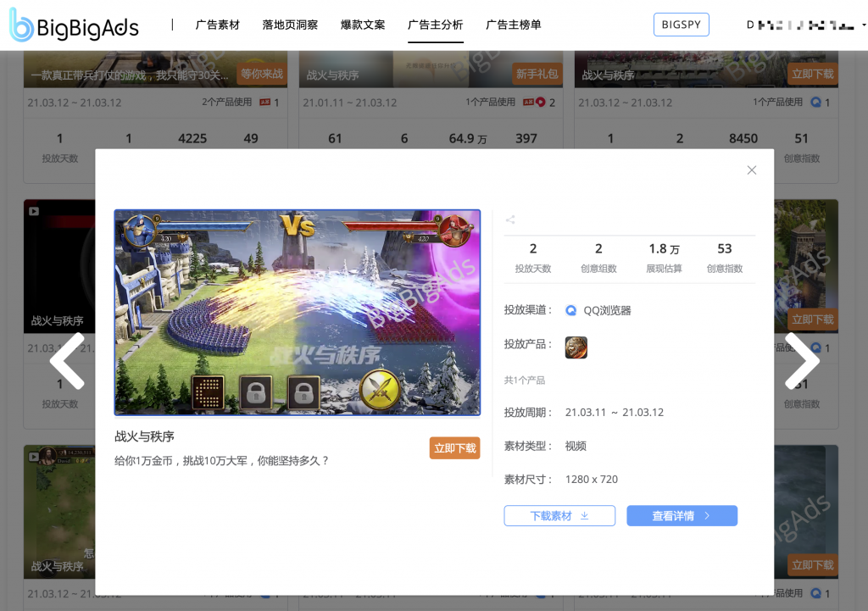The width and height of the screenshot is (868, 611).
Task: Select the 广告主分析 tab
Action: coord(435,25)
